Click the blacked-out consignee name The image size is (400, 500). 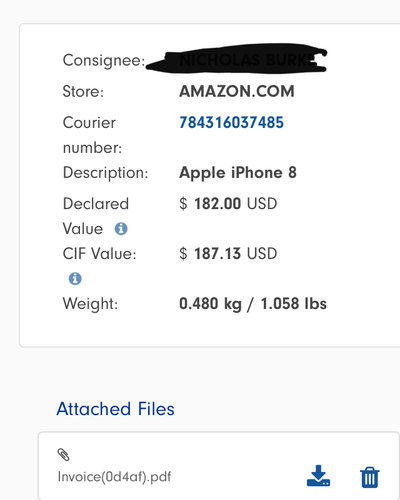point(237,58)
